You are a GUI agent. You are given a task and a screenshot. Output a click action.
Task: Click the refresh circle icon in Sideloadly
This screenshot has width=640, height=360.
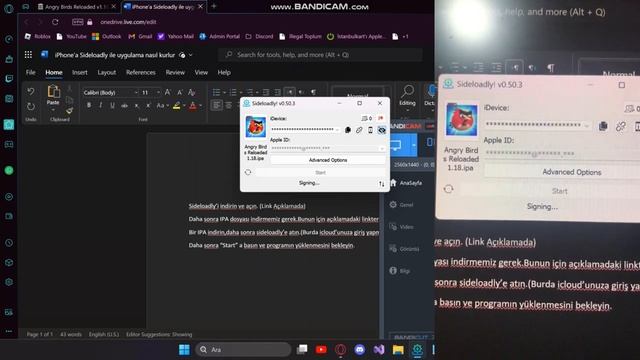[248, 172]
